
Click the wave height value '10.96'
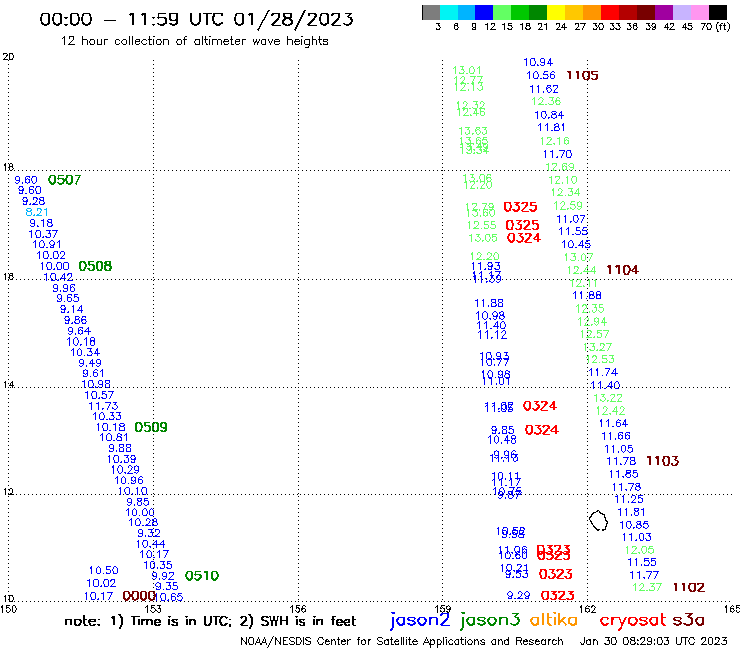[129, 481]
